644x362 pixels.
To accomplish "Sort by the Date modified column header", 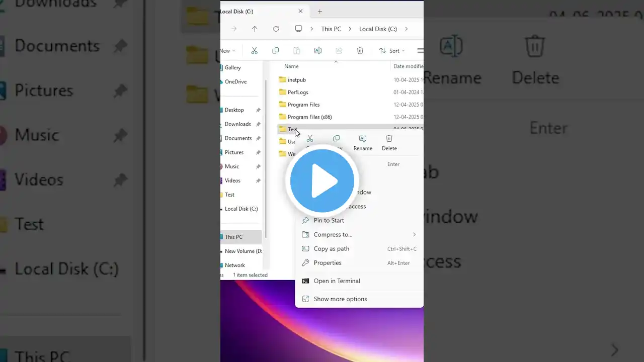I will point(408,66).
